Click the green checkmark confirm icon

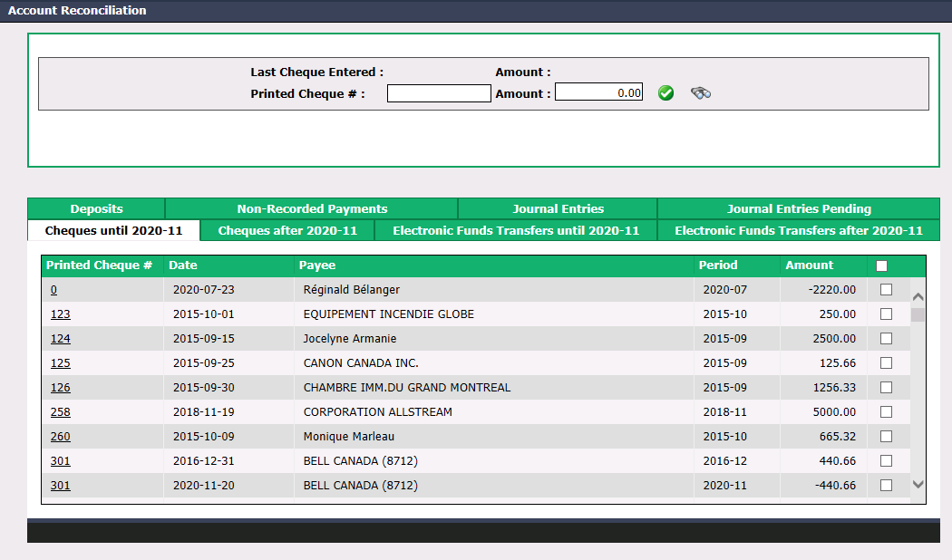pyautogui.click(x=666, y=92)
